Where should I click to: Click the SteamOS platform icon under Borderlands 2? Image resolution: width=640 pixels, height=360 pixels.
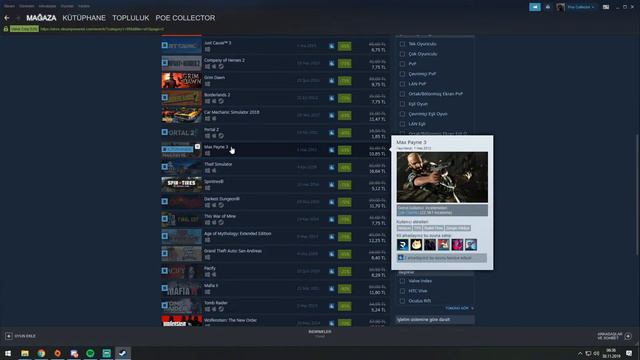pos(221,101)
